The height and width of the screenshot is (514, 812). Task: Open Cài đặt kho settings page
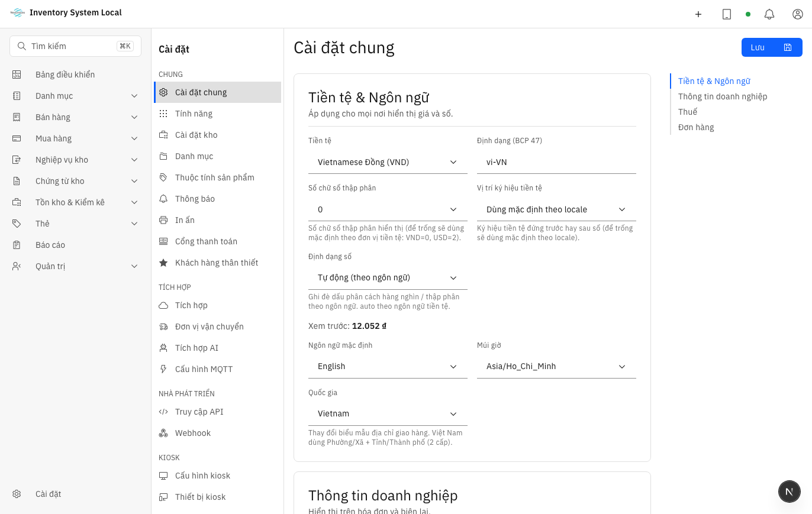pyautogui.click(x=217, y=135)
